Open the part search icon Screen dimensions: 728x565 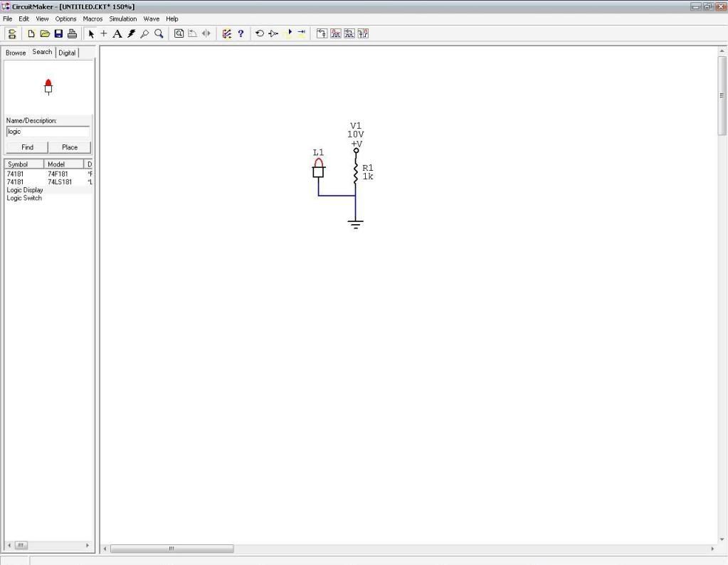[x=178, y=33]
